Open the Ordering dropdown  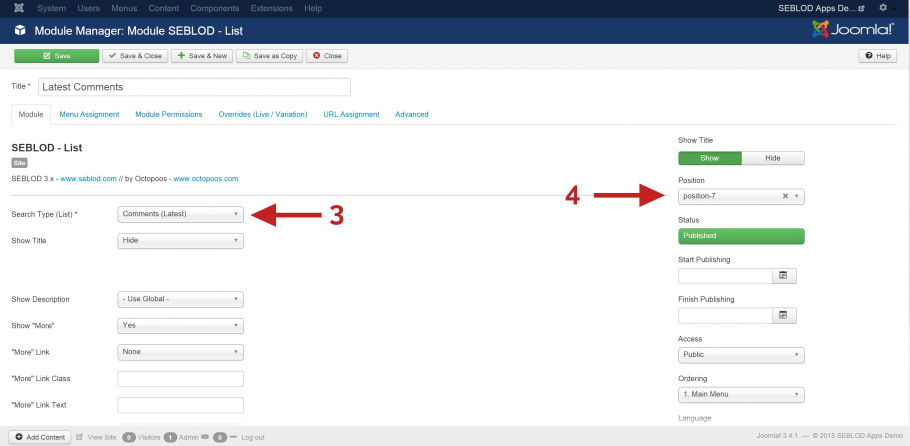click(x=741, y=395)
